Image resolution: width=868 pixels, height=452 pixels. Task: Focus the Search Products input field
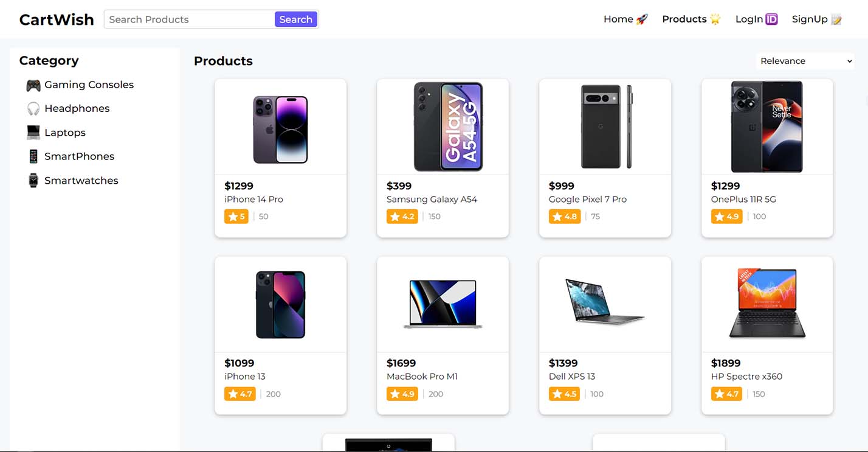pos(190,19)
